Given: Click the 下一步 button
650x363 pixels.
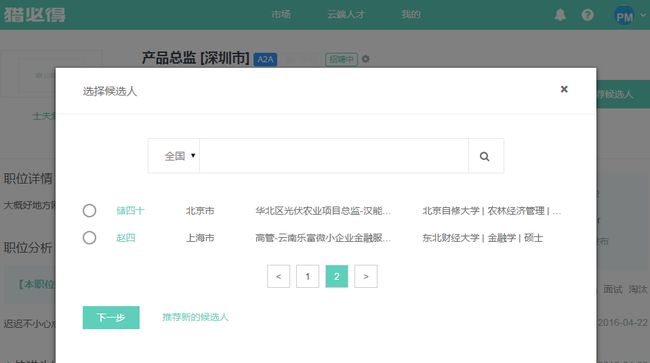Looking at the screenshot, I should pyautogui.click(x=111, y=317).
